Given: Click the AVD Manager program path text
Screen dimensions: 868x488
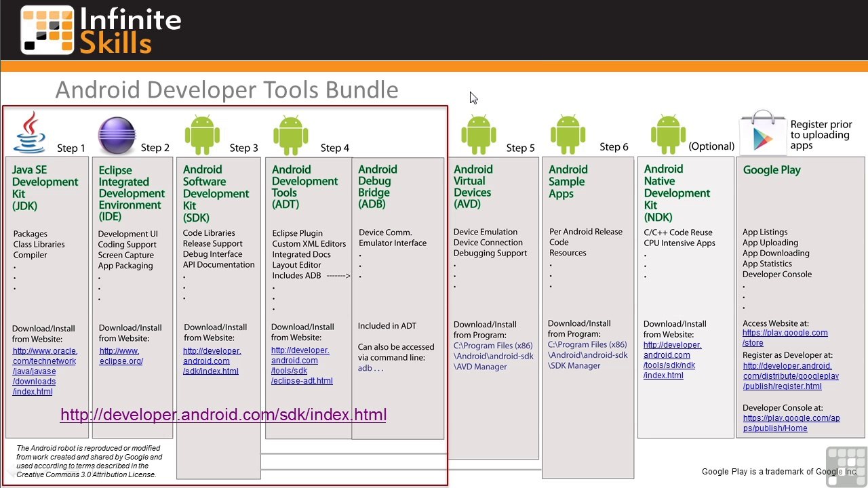Looking at the screenshot, I should click(493, 357).
